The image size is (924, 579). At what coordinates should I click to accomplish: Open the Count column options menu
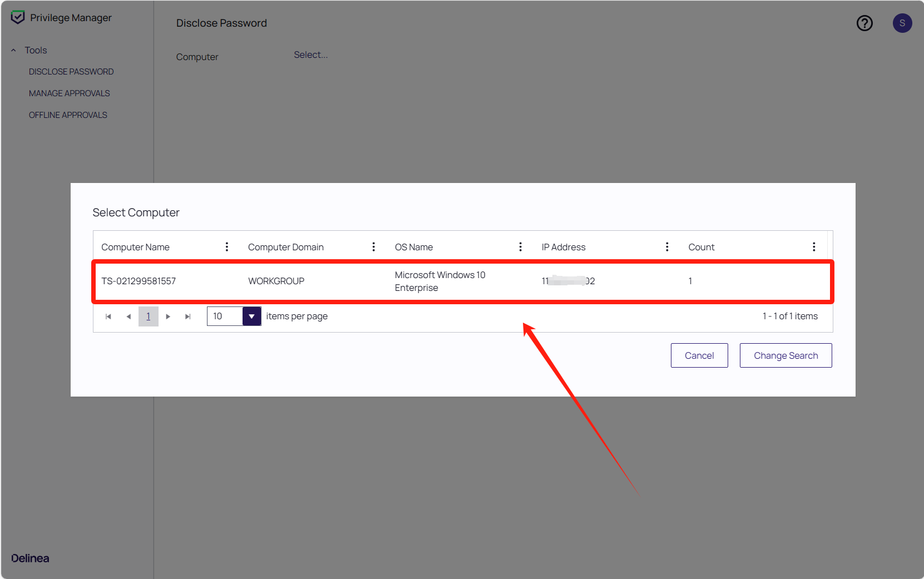(x=813, y=247)
